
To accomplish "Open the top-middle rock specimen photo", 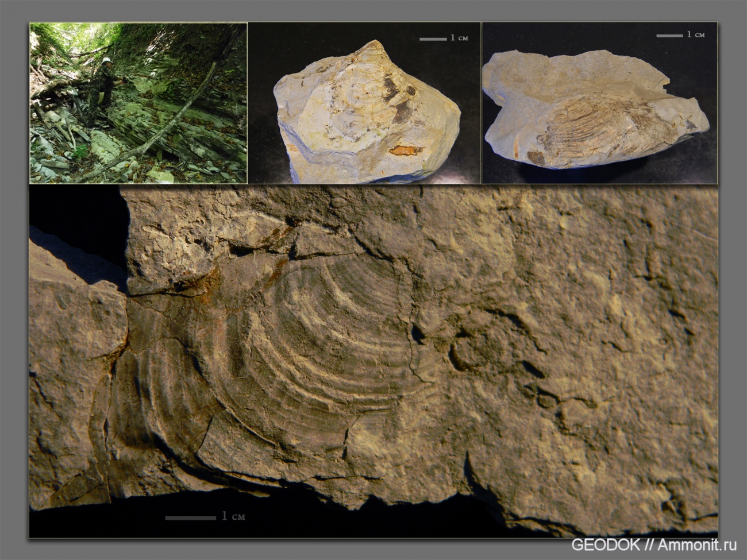I will 364,103.
